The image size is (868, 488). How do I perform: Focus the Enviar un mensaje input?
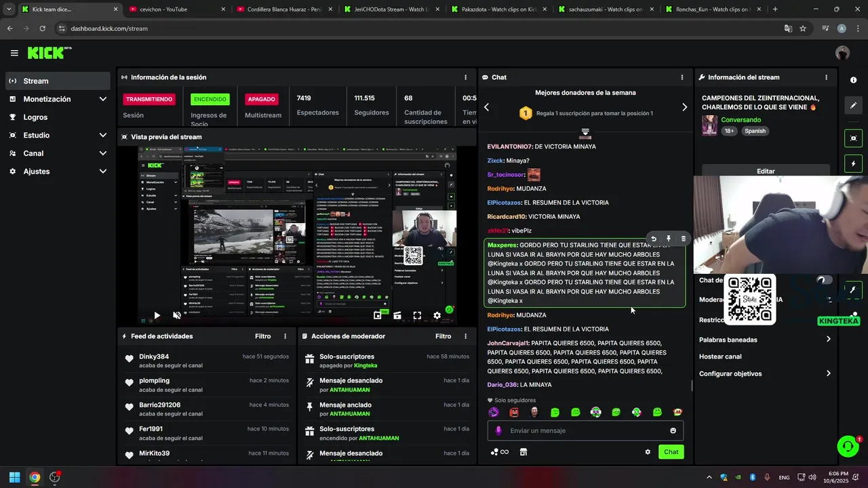[585, 430]
